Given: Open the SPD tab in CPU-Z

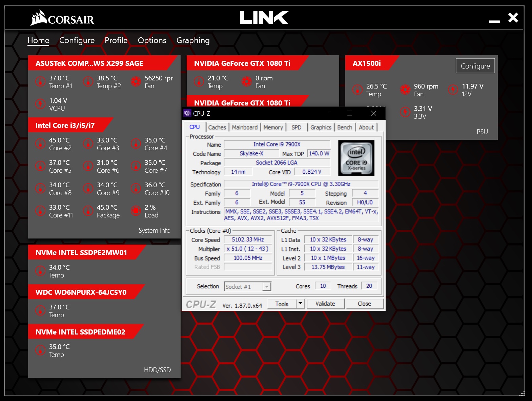Looking at the screenshot, I should click(296, 127).
